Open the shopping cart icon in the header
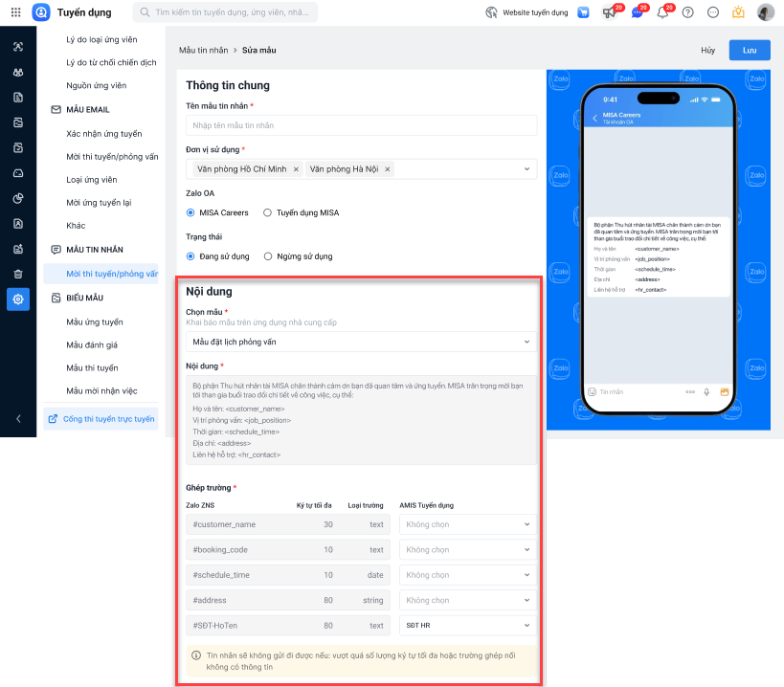Viewport: 784px width, 687px height. point(583,12)
